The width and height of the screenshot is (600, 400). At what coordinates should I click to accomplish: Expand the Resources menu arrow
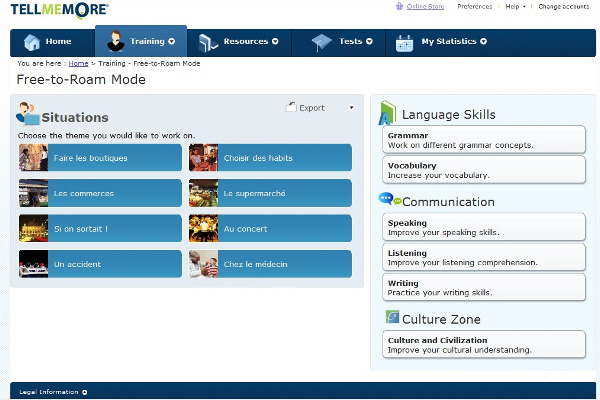click(275, 41)
